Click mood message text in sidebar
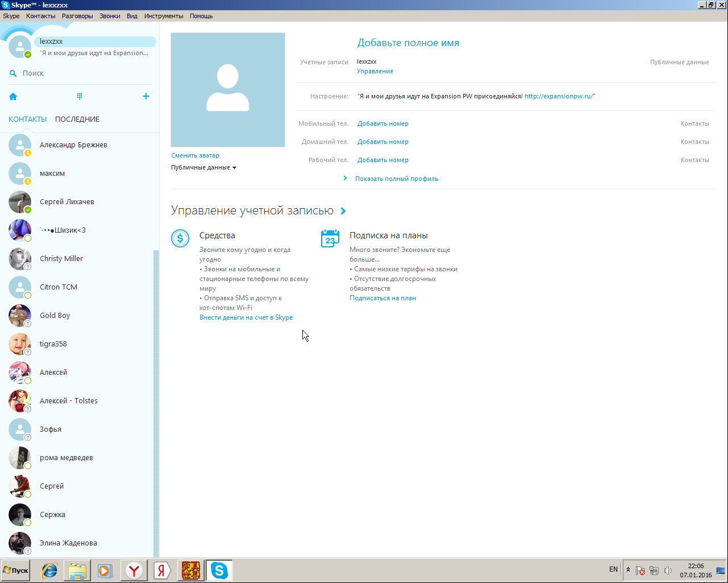 click(x=94, y=53)
